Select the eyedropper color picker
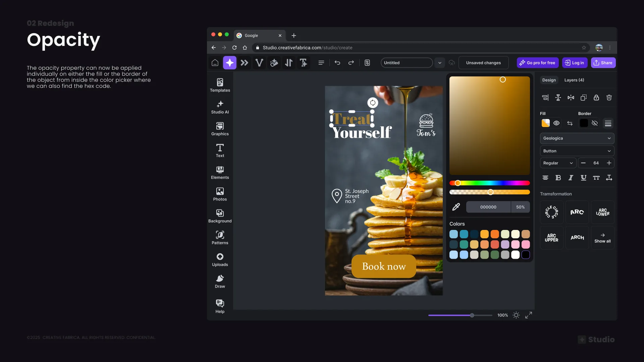644x362 pixels. 456,207
